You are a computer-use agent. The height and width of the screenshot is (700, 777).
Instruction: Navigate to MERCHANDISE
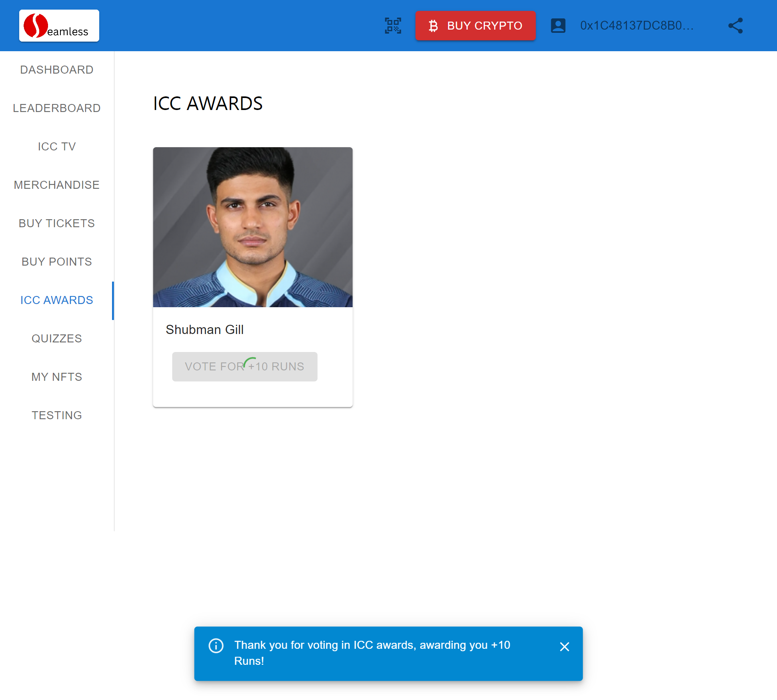tap(57, 185)
